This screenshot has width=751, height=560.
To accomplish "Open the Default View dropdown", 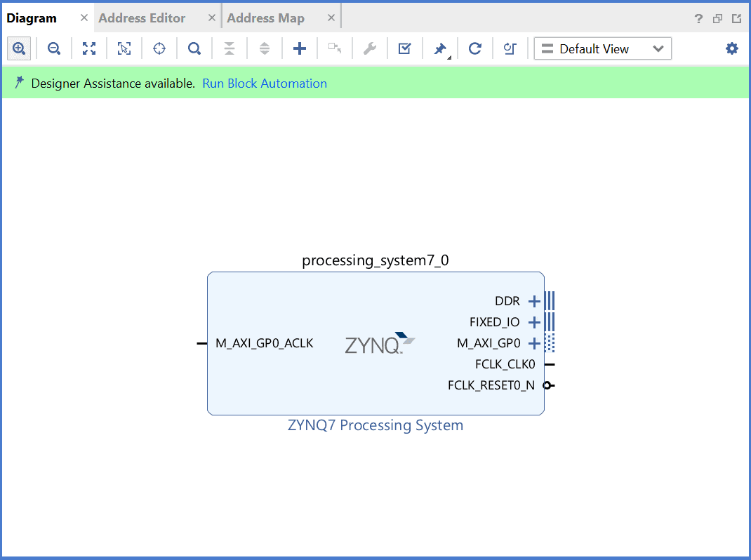I will (602, 48).
